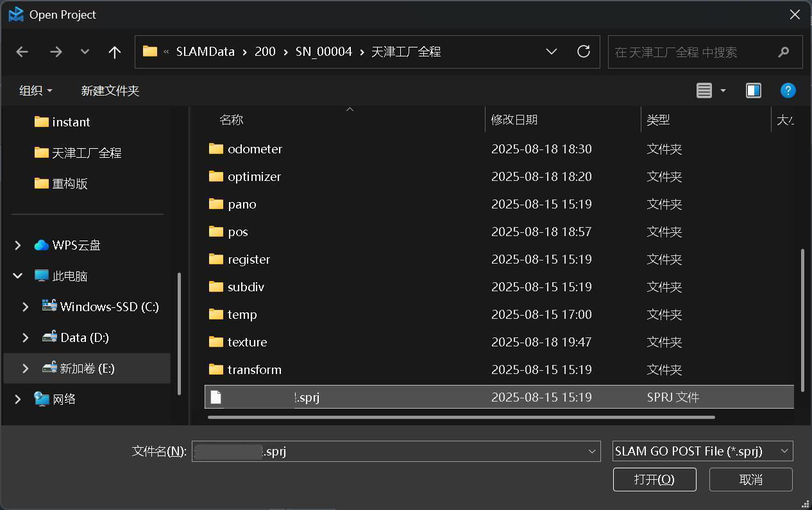Open the help button
The image size is (812, 510).
tap(788, 90)
